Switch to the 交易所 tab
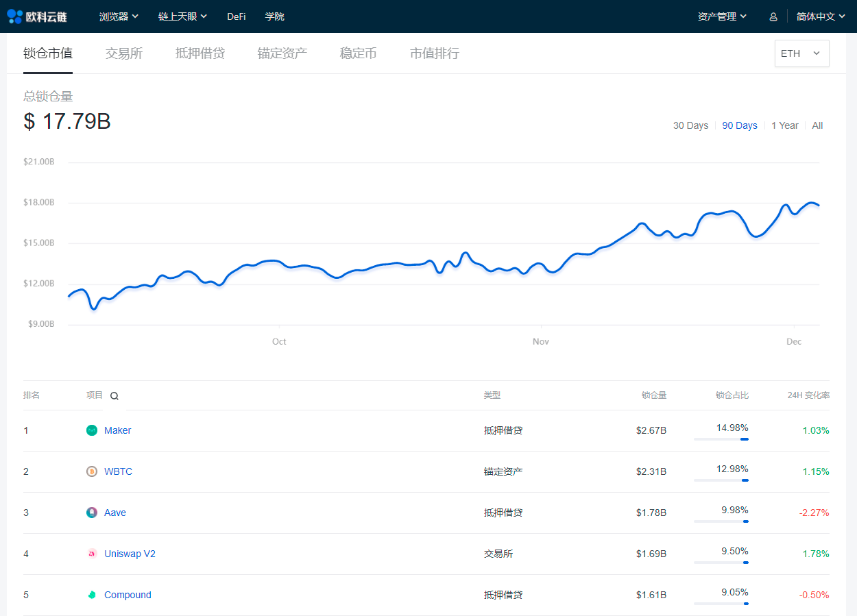Image resolution: width=857 pixels, height=616 pixels. click(x=124, y=53)
